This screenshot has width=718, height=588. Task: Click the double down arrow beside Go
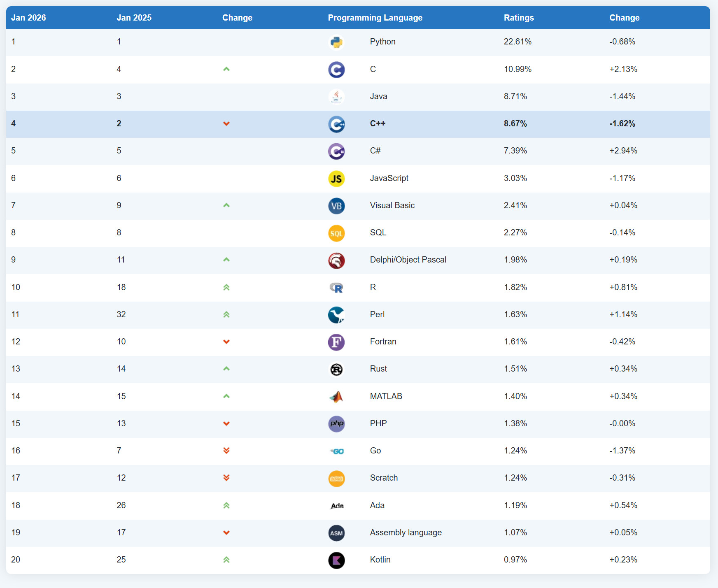(226, 451)
